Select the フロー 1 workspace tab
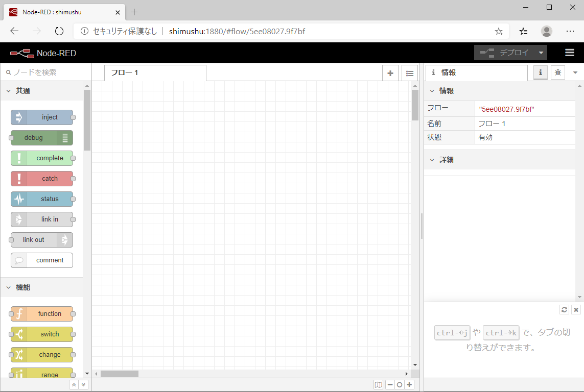 (155, 73)
